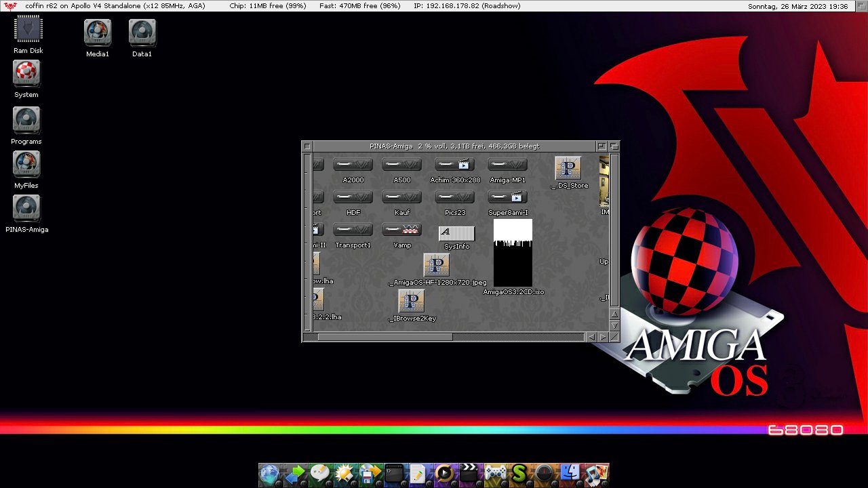Open the Programs volume icon

[26, 121]
